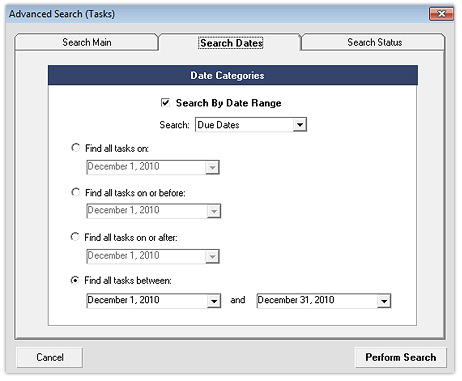Choose 'Find all tasks on or before' option
Viewport: 462px width, 381px height.
(x=76, y=192)
